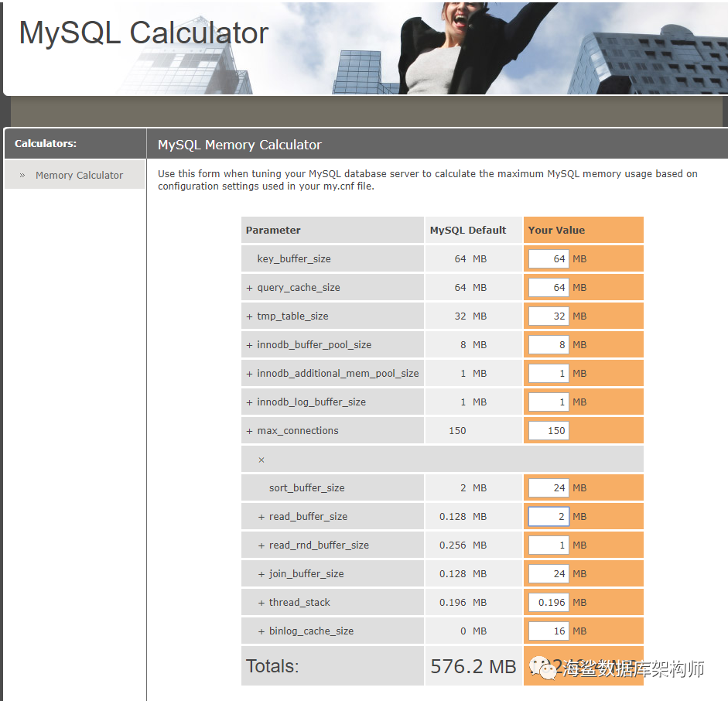The height and width of the screenshot is (701, 728).
Task: Edit the read_rnd_buffer_size value field
Action: (549, 545)
